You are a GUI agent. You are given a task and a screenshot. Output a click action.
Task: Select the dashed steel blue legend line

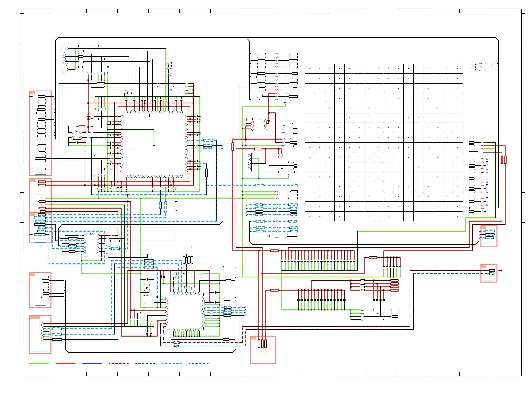tap(198, 363)
